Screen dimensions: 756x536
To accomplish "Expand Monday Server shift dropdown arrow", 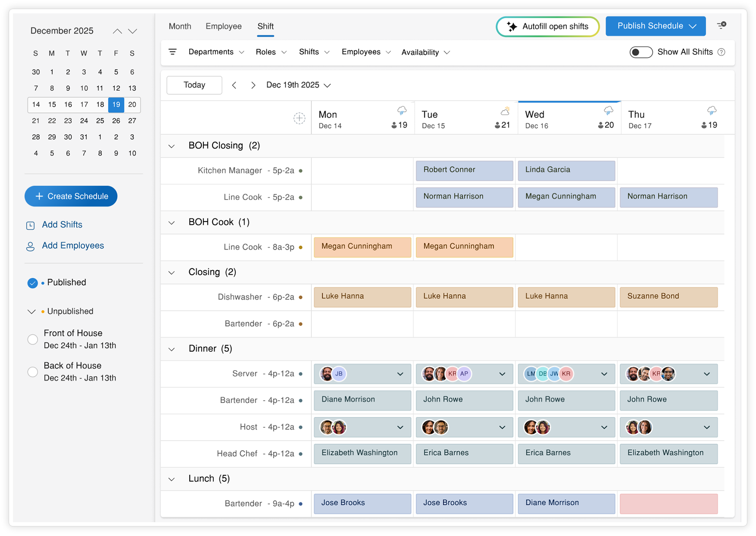I will pyautogui.click(x=400, y=374).
